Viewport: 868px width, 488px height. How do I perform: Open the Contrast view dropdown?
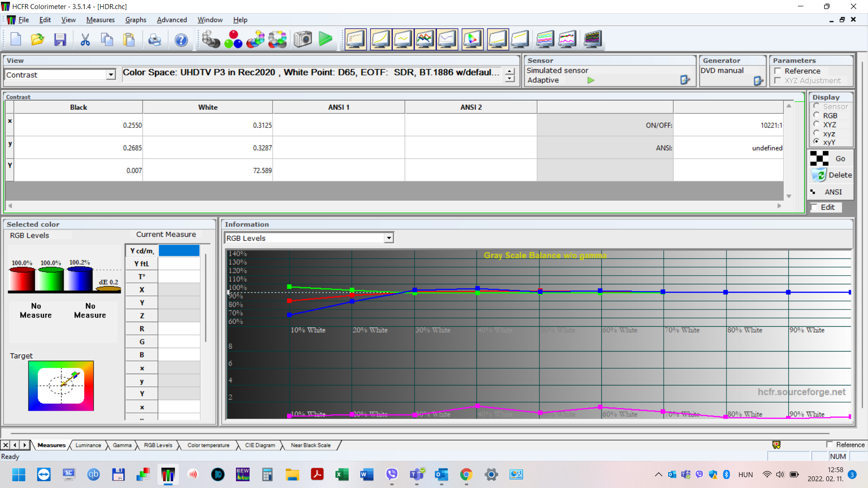coord(110,75)
